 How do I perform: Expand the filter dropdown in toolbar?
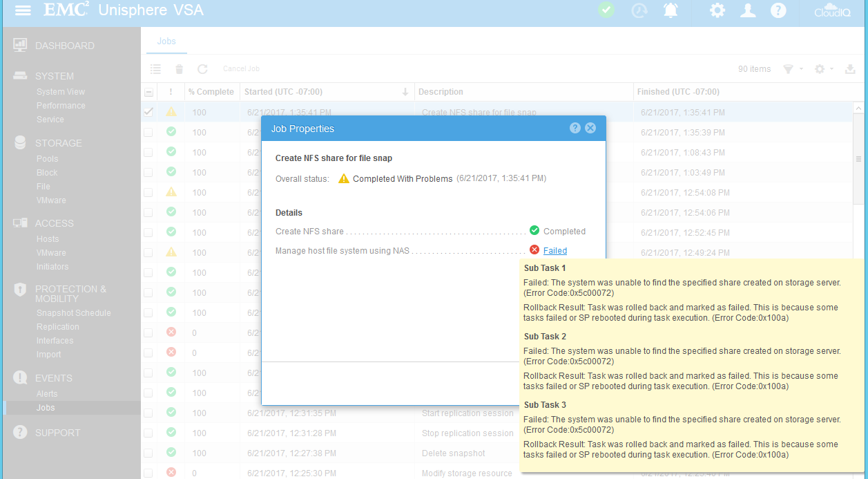coord(793,69)
